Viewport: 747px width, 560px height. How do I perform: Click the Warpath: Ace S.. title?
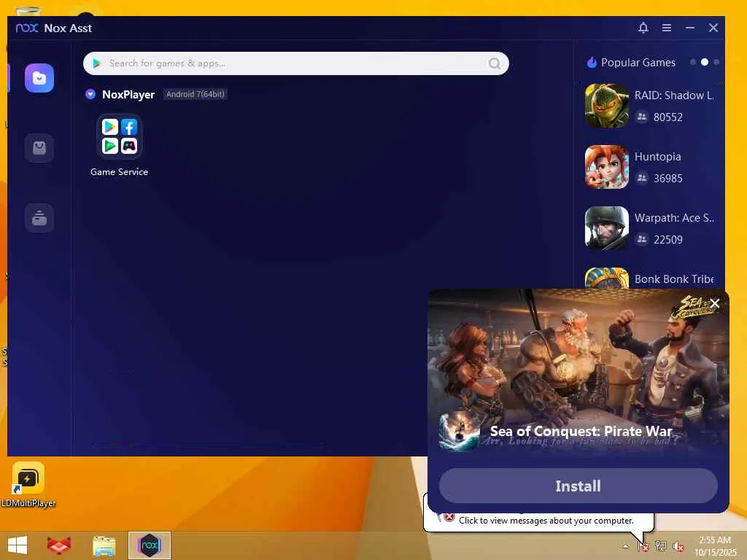point(674,218)
